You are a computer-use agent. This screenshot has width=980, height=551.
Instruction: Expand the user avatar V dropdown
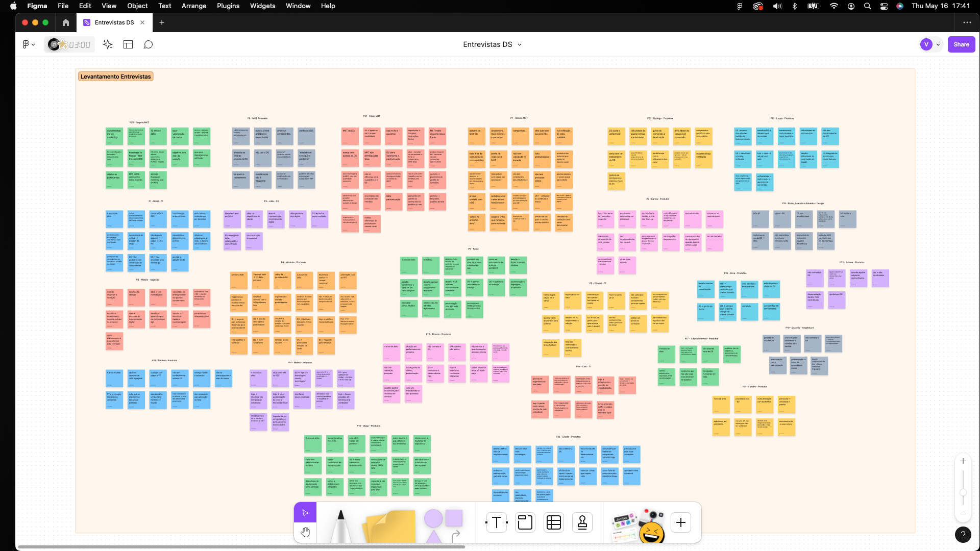(938, 44)
